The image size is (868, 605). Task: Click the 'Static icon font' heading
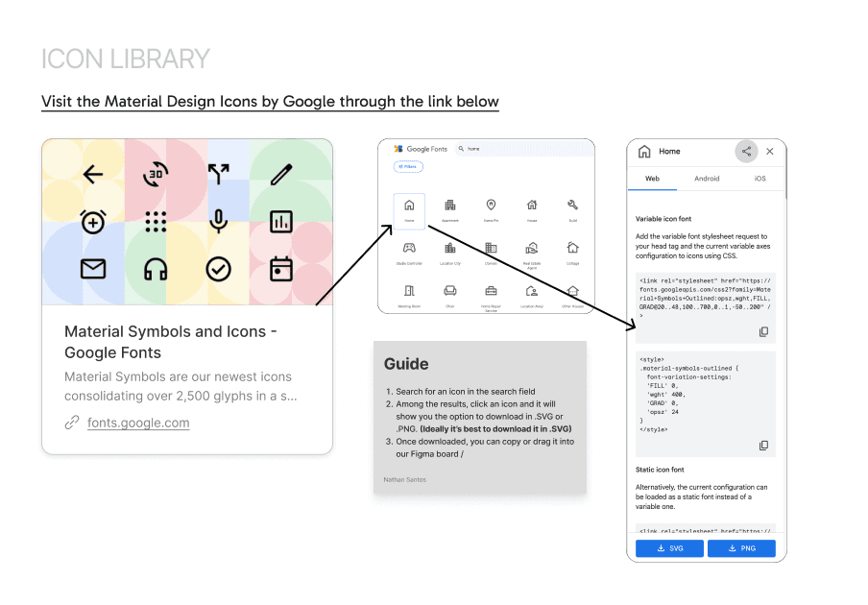tap(660, 470)
